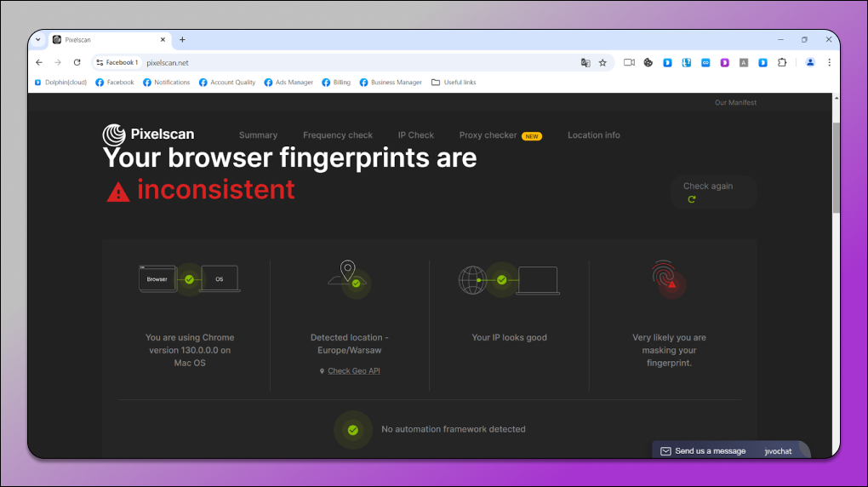Open the Chrome profile avatar
Screen dimensions: 868x487
click(810, 62)
